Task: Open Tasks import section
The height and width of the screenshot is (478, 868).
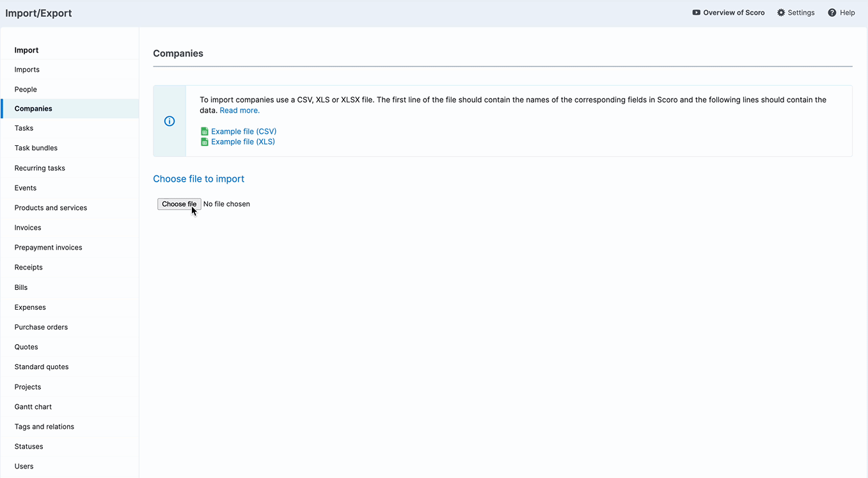Action: tap(70, 128)
